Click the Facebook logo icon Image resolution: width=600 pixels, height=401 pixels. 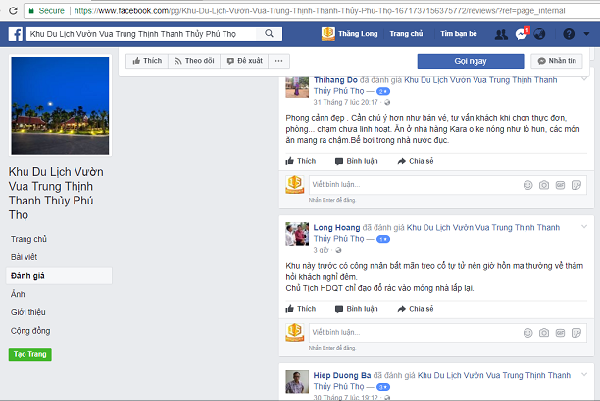16,33
